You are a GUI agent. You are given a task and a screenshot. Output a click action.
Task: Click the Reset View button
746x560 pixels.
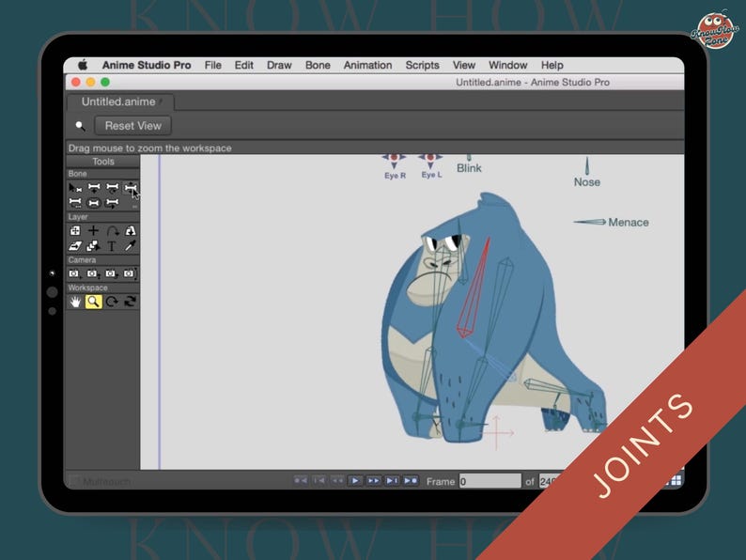132,126
